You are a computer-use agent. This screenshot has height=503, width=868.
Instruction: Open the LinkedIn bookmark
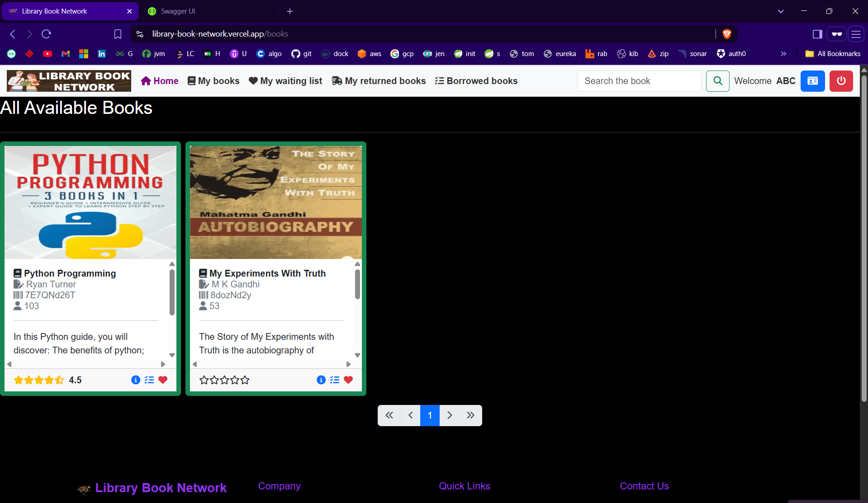(x=102, y=54)
